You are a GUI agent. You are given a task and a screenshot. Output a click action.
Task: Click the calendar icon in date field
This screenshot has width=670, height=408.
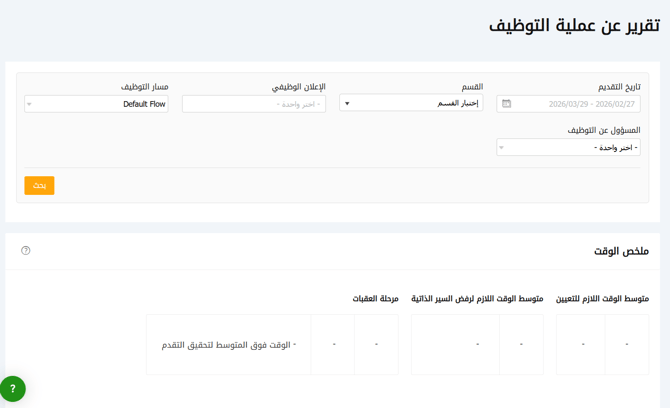pos(507,104)
